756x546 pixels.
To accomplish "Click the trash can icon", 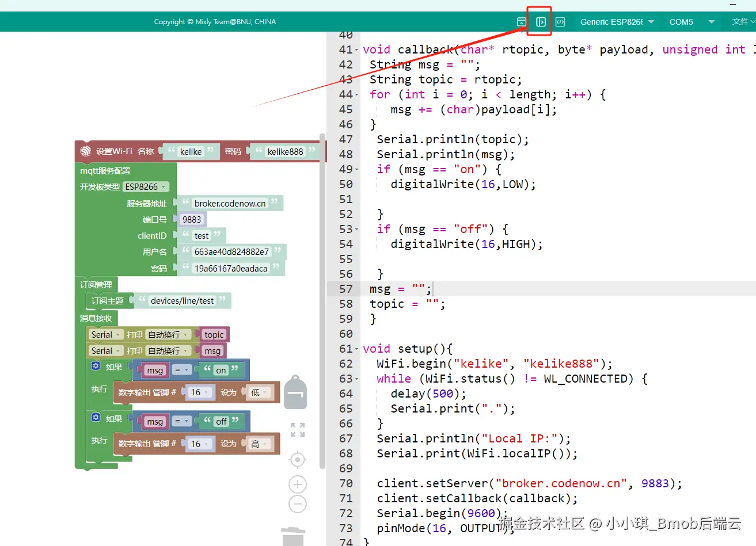I will click(293, 536).
